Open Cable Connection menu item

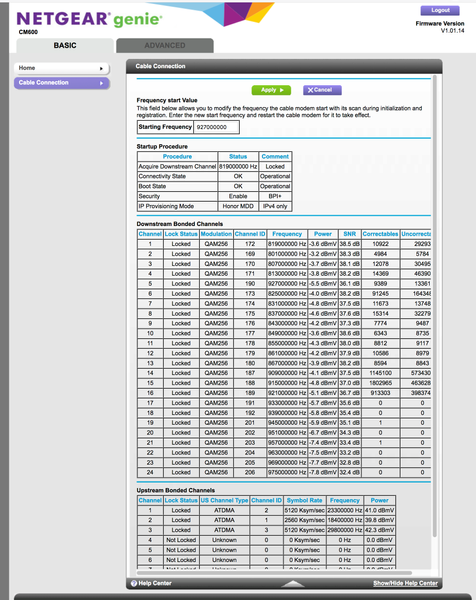point(62,83)
